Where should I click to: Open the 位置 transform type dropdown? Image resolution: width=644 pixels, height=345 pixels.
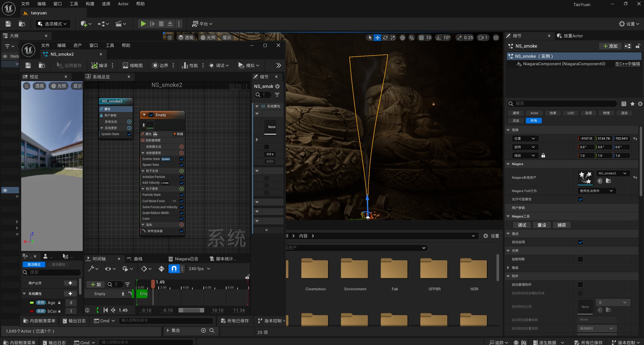pyautogui.click(x=525, y=139)
